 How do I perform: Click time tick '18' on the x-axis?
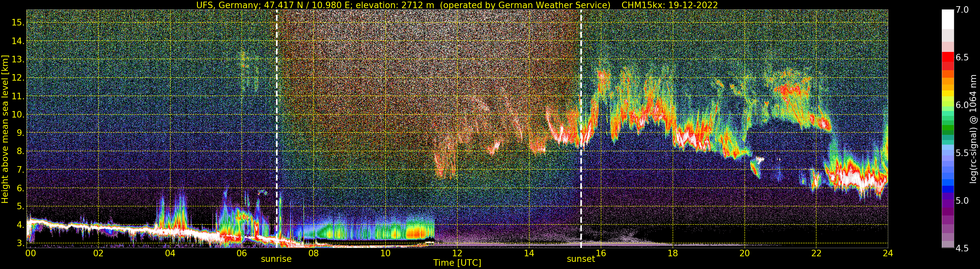[673, 253]
